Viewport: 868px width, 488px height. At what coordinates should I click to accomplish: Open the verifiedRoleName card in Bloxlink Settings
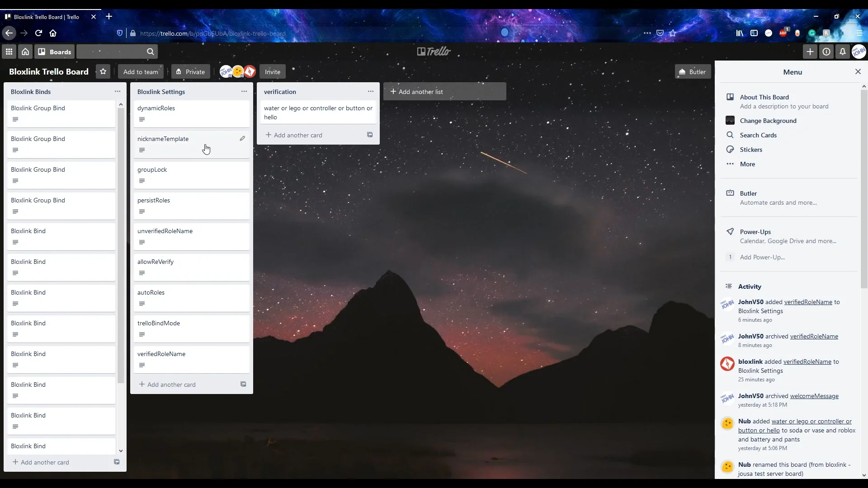pyautogui.click(x=191, y=359)
